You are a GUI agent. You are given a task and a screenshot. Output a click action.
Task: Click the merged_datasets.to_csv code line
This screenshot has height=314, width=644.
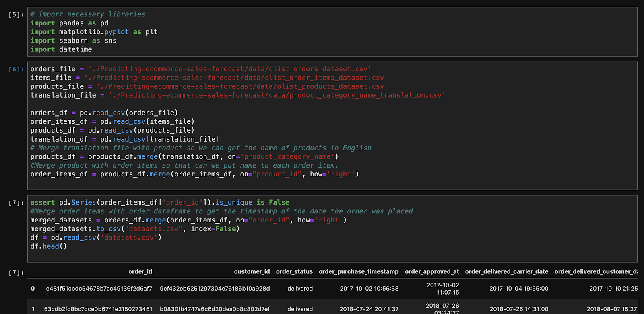[135, 229]
